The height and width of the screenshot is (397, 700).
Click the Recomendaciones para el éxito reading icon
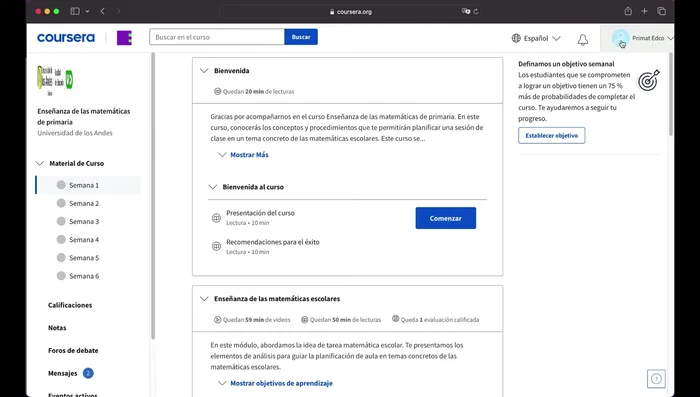click(x=217, y=247)
